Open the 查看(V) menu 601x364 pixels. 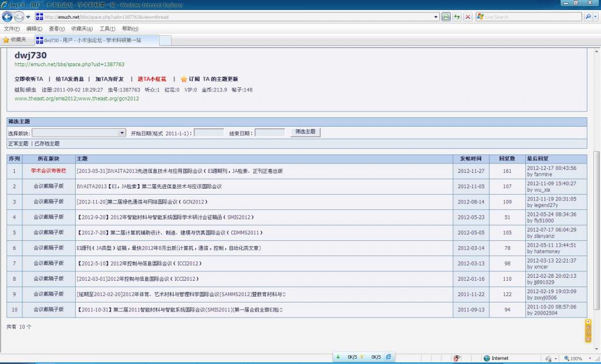click(57, 29)
